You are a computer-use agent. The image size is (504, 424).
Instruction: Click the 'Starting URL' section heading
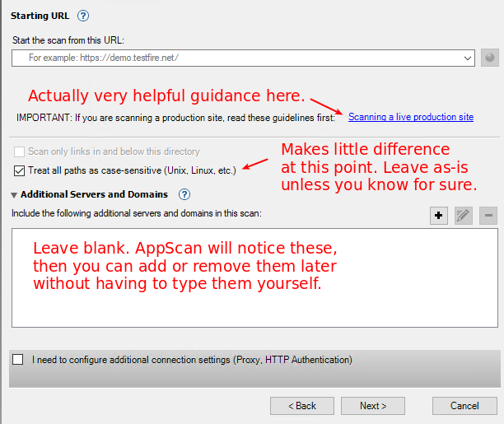click(x=40, y=16)
